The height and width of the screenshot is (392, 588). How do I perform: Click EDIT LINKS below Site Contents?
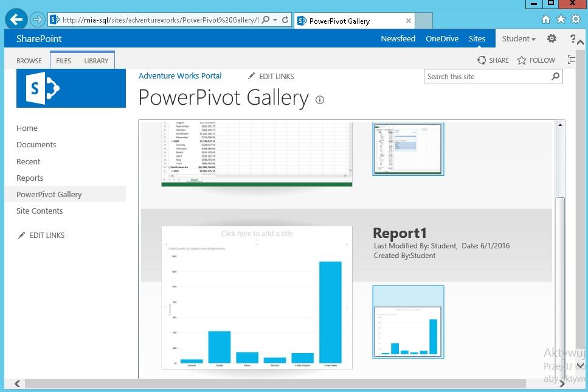pos(41,236)
